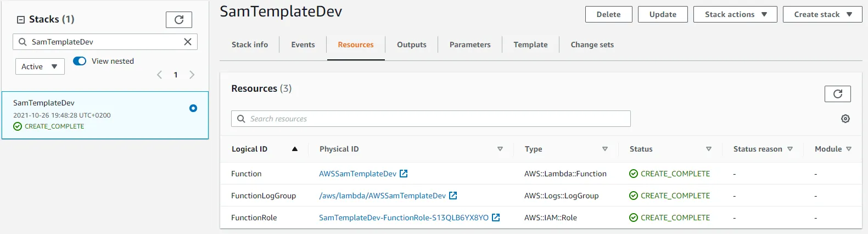868x234 pixels.
Task: Clear the SamTemplateDev stack search text
Action: point(188,42)
